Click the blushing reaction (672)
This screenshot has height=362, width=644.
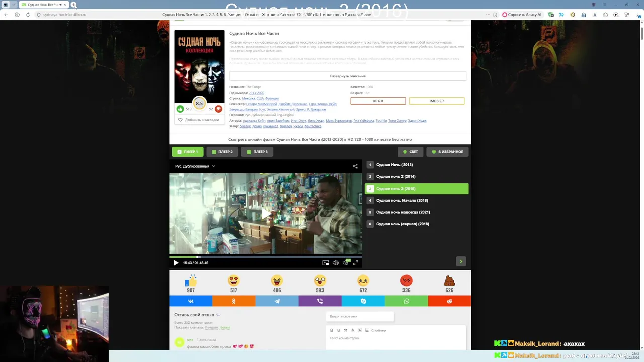pos(363,281)
